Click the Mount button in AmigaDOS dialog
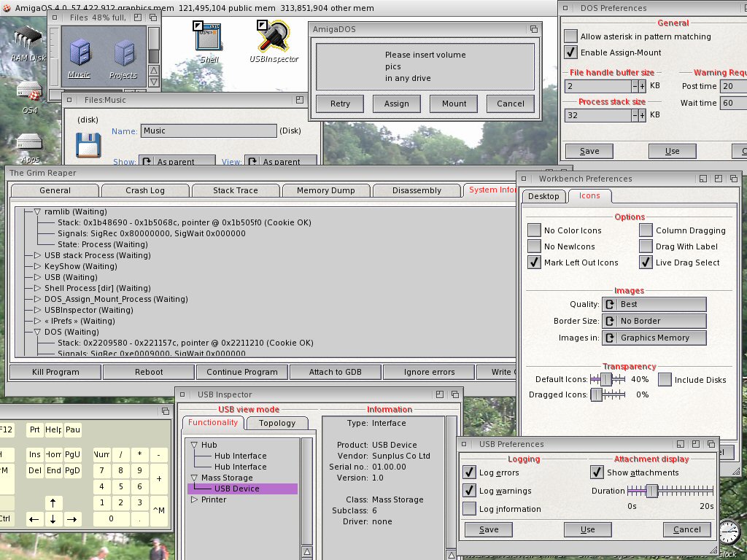This screenshot has height=560, width=747. tap(453, 104)
